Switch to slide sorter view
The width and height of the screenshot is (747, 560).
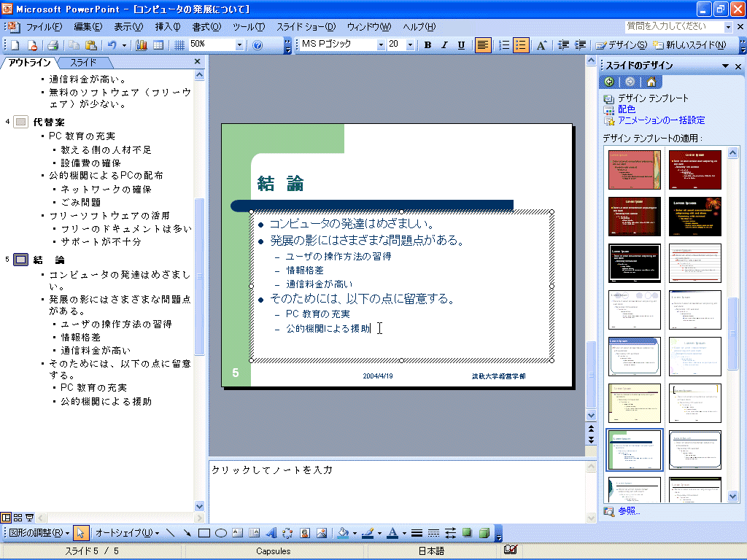18,518
